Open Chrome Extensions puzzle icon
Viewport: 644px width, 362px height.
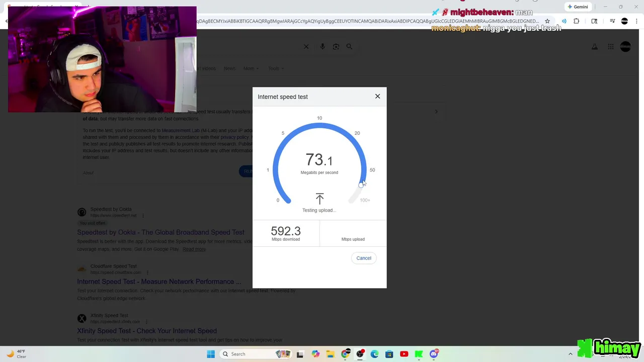(x=577, y=21)
